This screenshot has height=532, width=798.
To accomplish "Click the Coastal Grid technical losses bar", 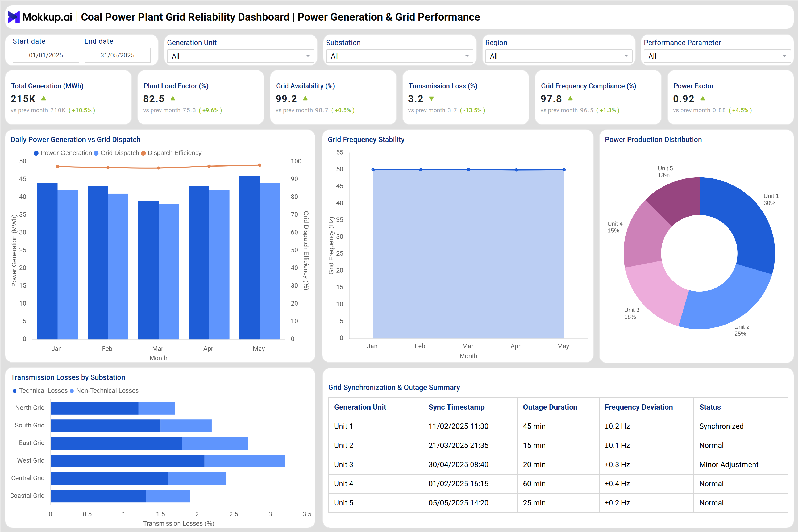I will click(98, 496).
